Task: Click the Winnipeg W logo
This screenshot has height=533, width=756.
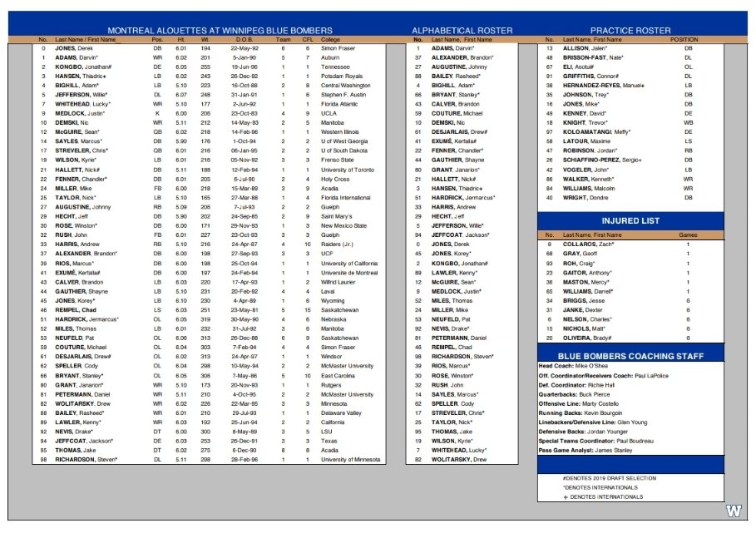Action: coord(734,511)
